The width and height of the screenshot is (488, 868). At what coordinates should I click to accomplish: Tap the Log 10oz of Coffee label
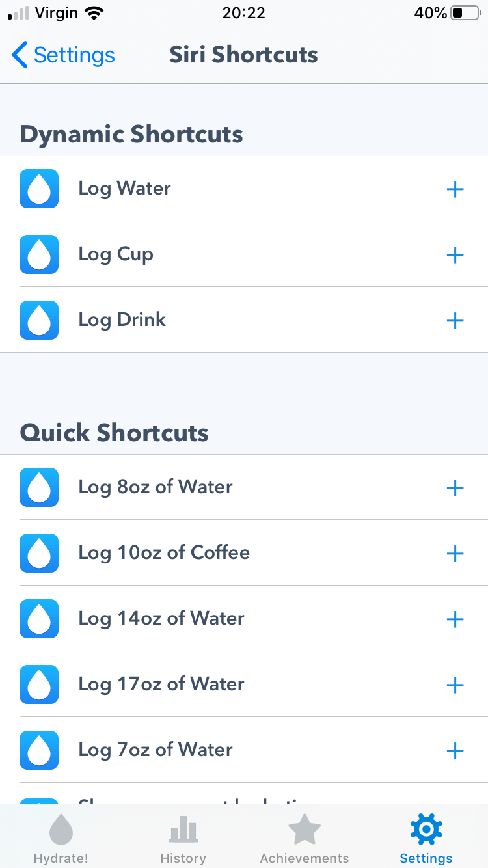(164, 553)
